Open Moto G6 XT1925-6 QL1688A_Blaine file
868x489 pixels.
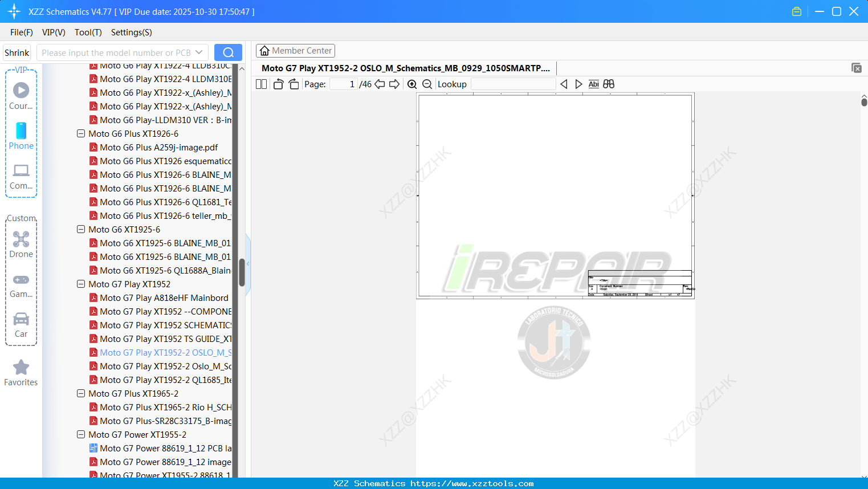(161, 271)
